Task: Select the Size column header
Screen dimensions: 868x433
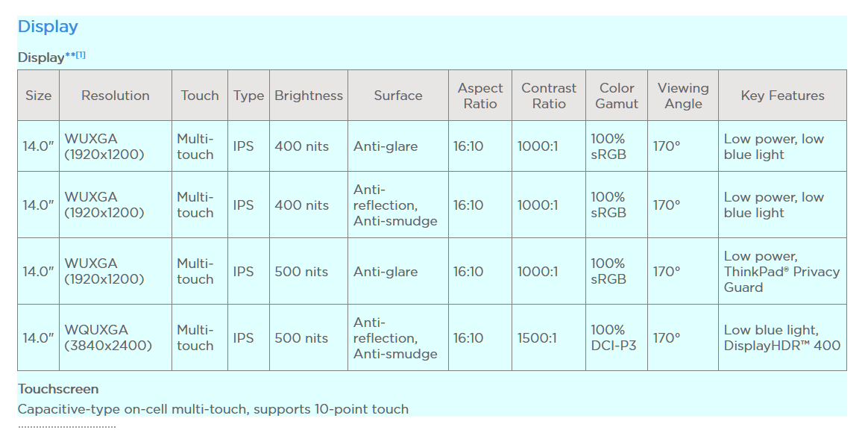Action: tap(38, 96)
